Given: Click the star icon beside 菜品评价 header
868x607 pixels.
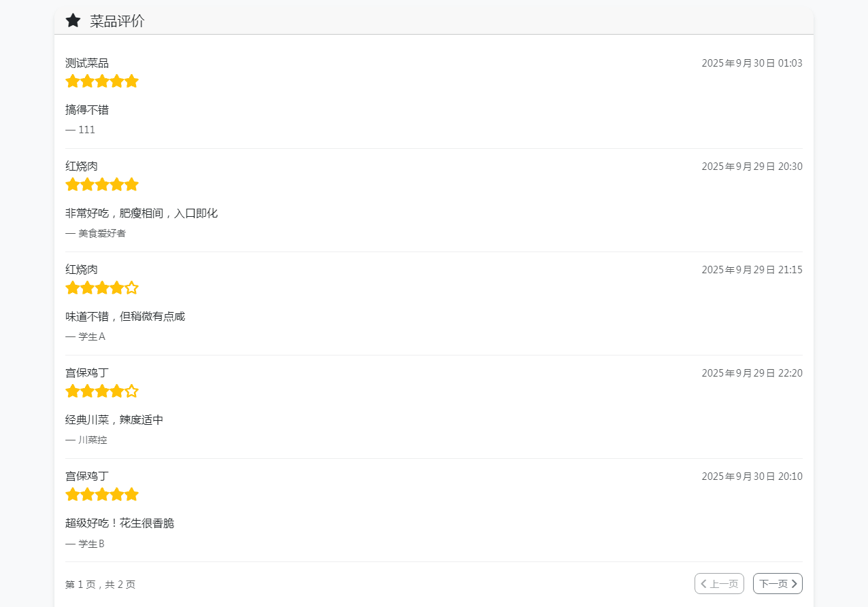Looking at the screenshot, I should [73, 20].
